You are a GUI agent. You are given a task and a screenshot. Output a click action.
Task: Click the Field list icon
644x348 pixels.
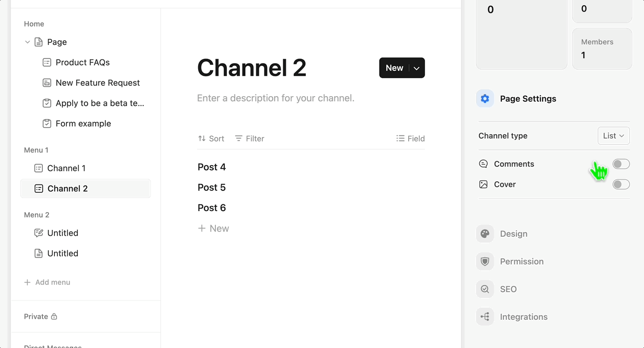400,138
